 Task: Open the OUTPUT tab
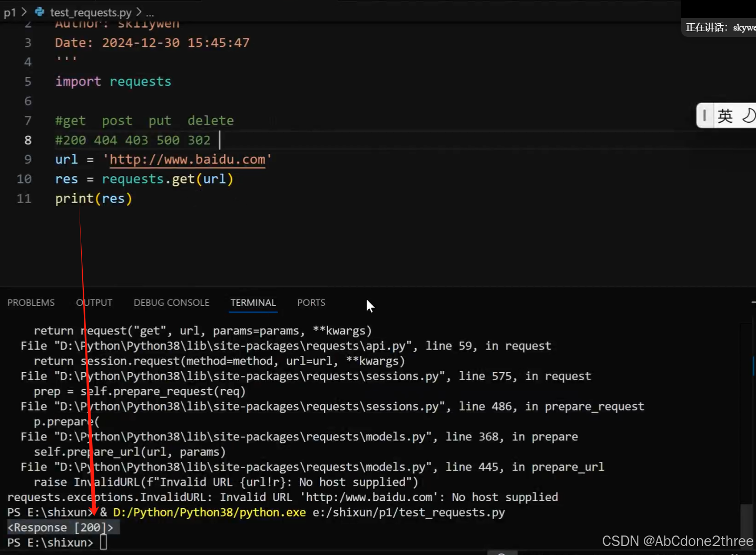click(94, 303)
